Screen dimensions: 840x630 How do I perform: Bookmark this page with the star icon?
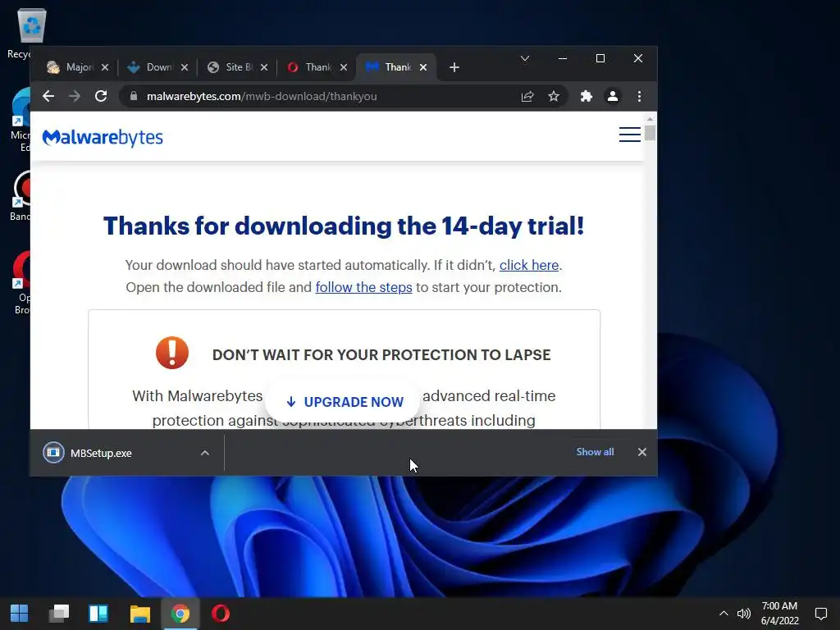point(554,96)
